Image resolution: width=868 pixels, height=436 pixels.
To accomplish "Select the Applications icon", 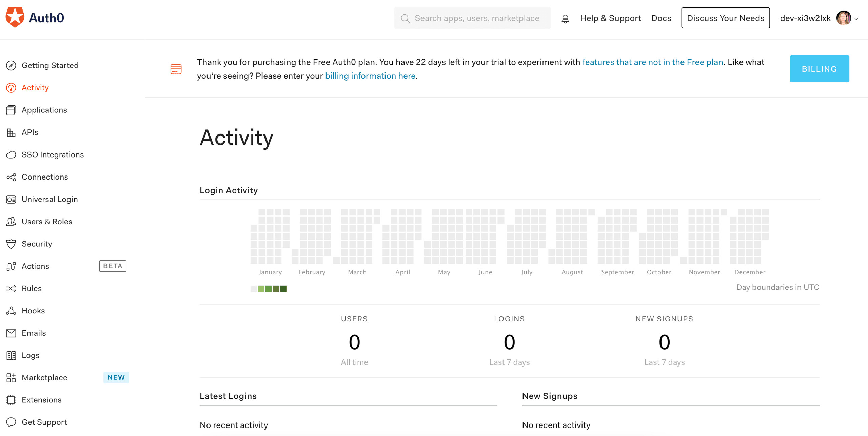I will (x=11, y=110).
